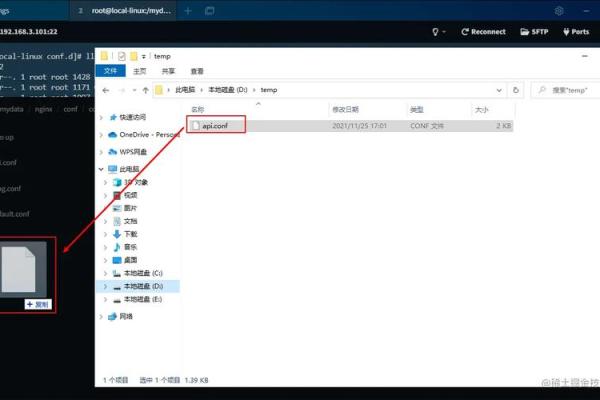Screen dimensions: 600x400
Task: Click quick access properties checkmark icon
Action: [121, 56]
